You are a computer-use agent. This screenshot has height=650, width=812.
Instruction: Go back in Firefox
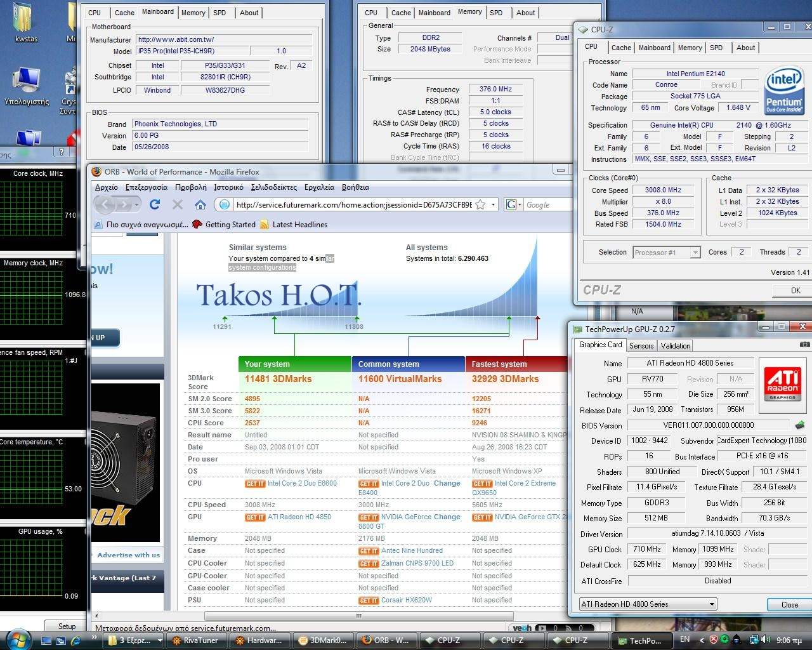click(105, 204)
